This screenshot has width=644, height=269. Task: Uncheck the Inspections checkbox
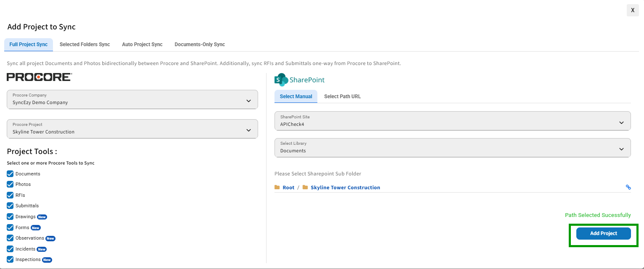pyautogui.click(x=11, y=259)
